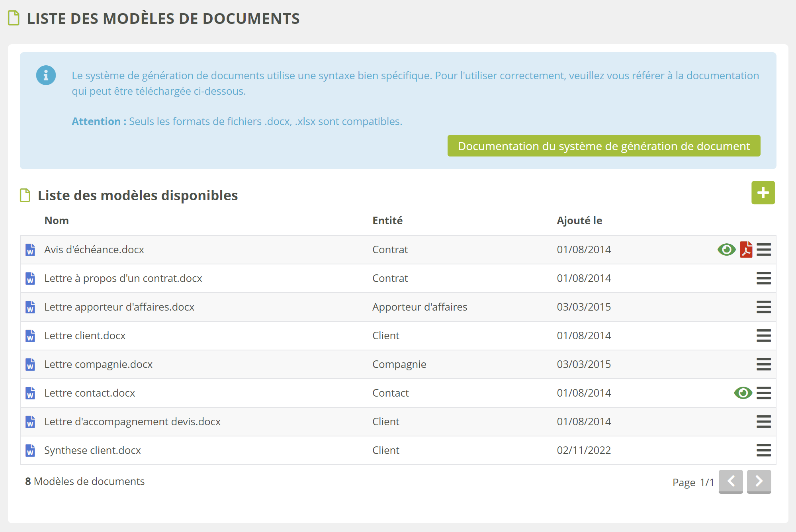Open hamburger menu for Lettre apporteur d'affaires.docx
Viewport: 796px width, 532px height.
[763, 307]
